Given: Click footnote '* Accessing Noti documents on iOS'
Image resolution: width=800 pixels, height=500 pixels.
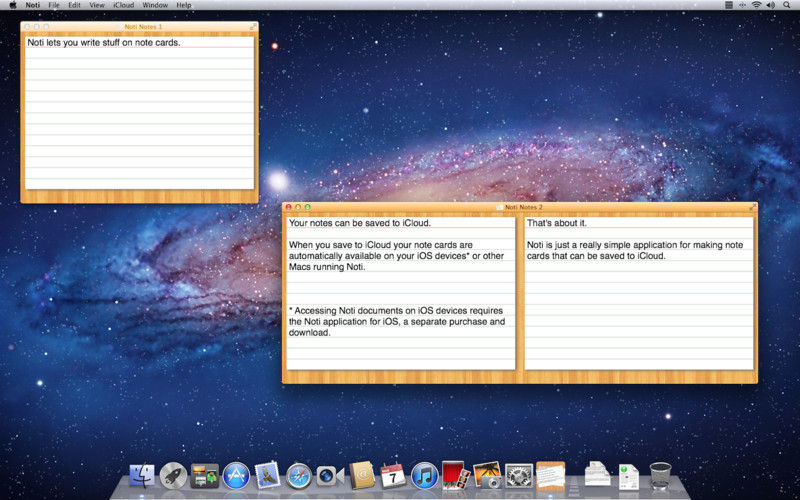Looking at the screenshot, I should (x=397, y=321).
